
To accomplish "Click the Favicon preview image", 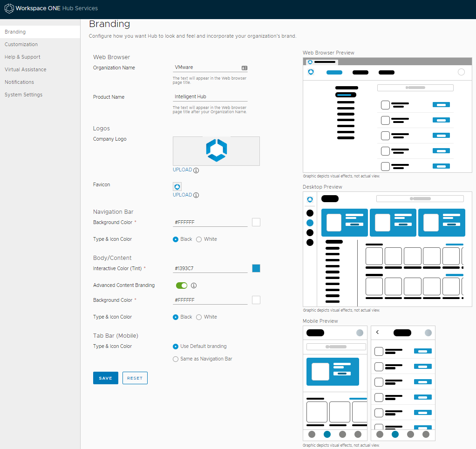I will pyautogui.click(x=177, y=186).
